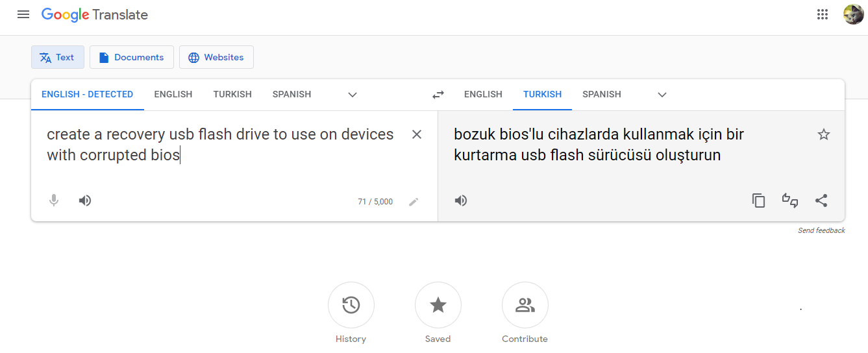Start voice input with microphone
This screenshot has height=353, width=868.
coord(54,201)
